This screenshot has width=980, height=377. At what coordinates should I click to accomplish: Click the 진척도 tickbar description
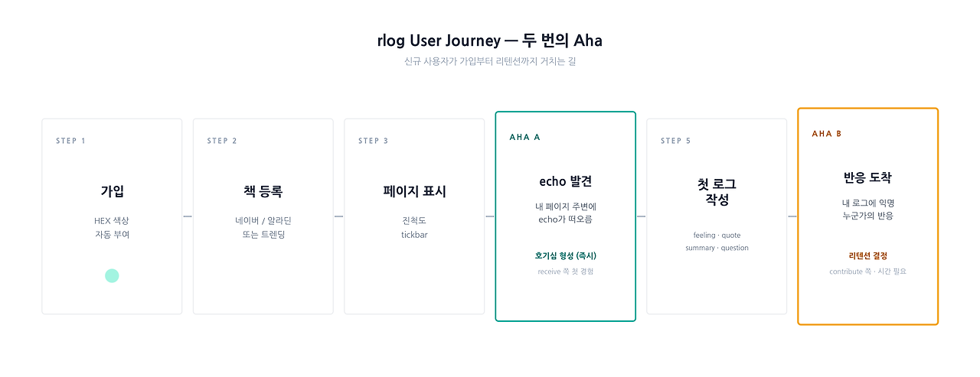[x=414, y=228]
